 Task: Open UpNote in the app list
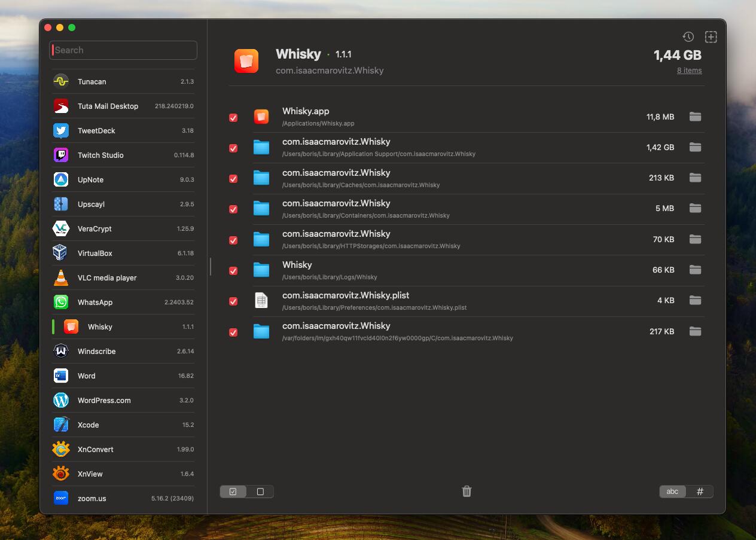coord(123,179)
